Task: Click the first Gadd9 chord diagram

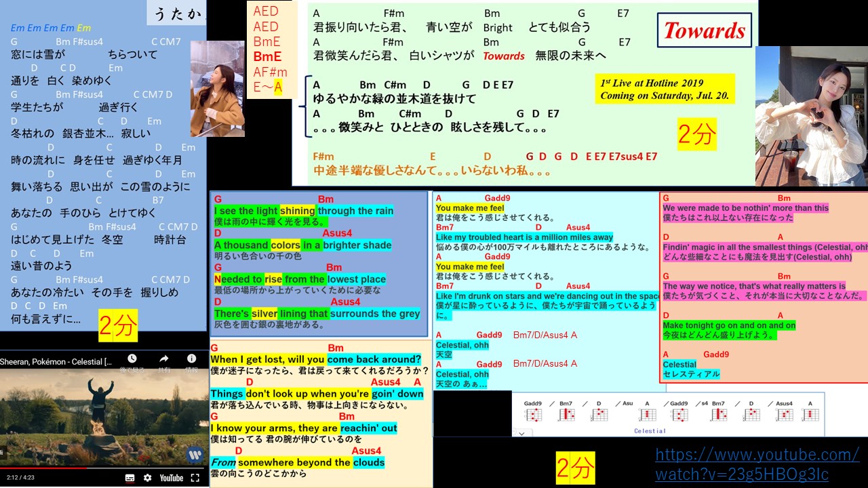Action: (x=534, y=415)
